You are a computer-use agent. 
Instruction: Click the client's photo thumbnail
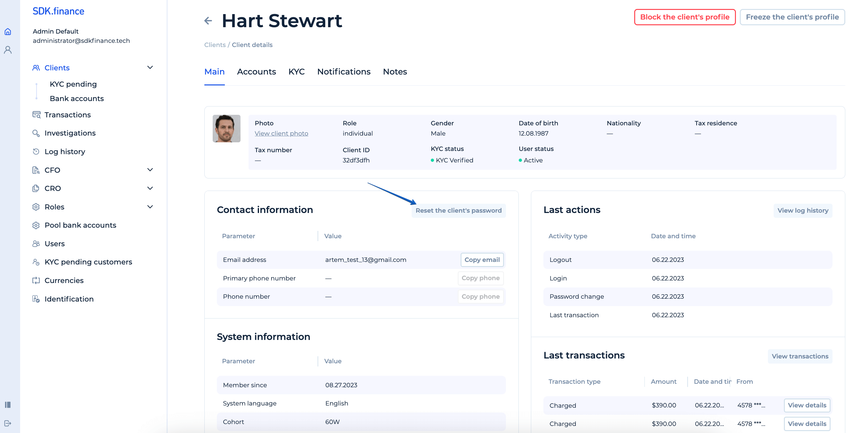click(226, 129)
